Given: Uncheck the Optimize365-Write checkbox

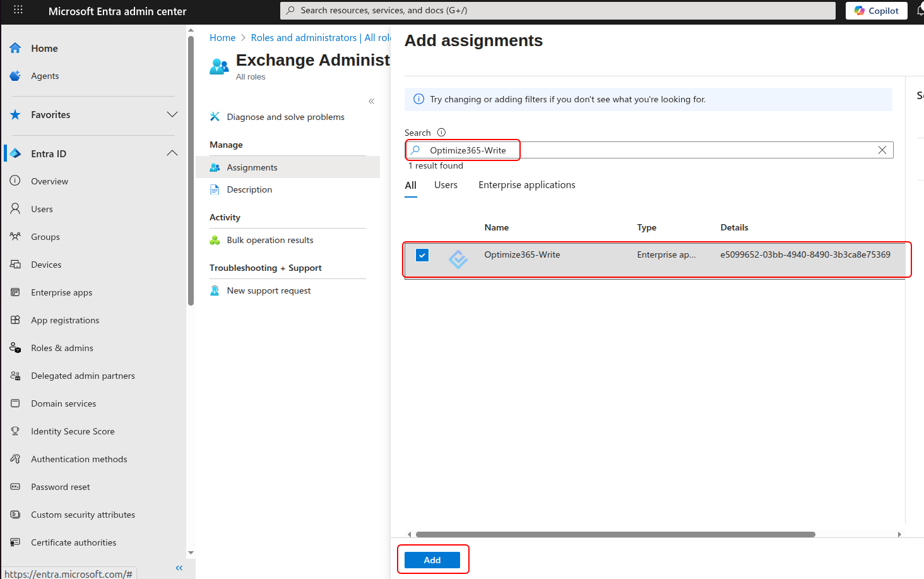Looking at the screenshot, I should (422, 255).
